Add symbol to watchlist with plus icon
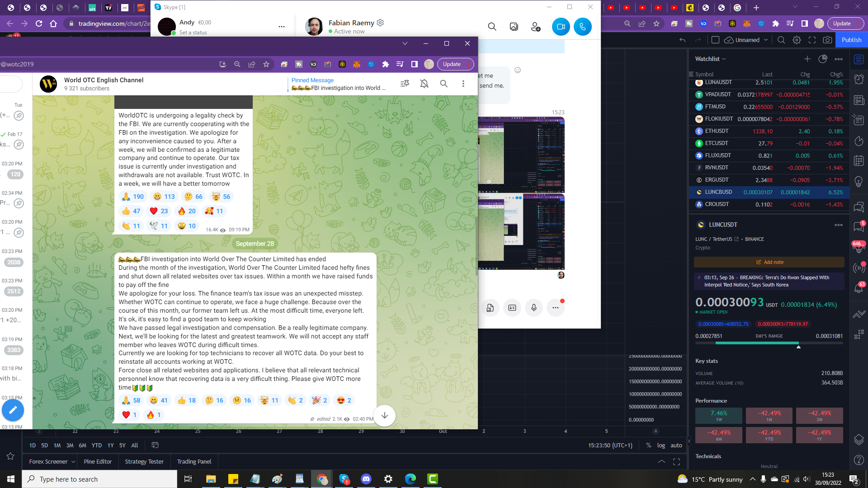 click(807, 59)
